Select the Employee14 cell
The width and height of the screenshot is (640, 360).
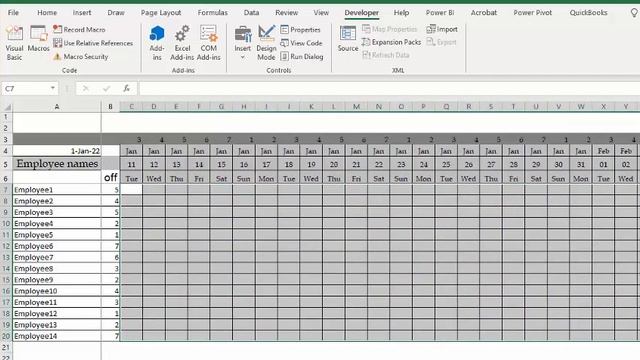57,336
